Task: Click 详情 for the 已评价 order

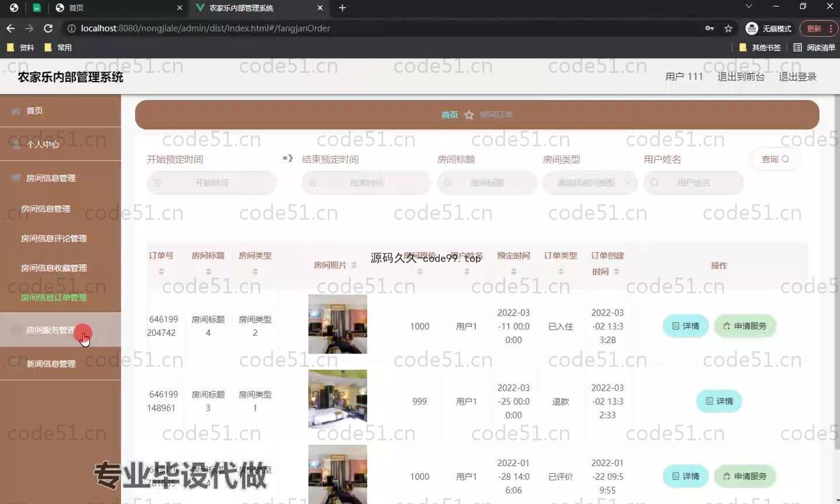Action: tap(685, 477)
